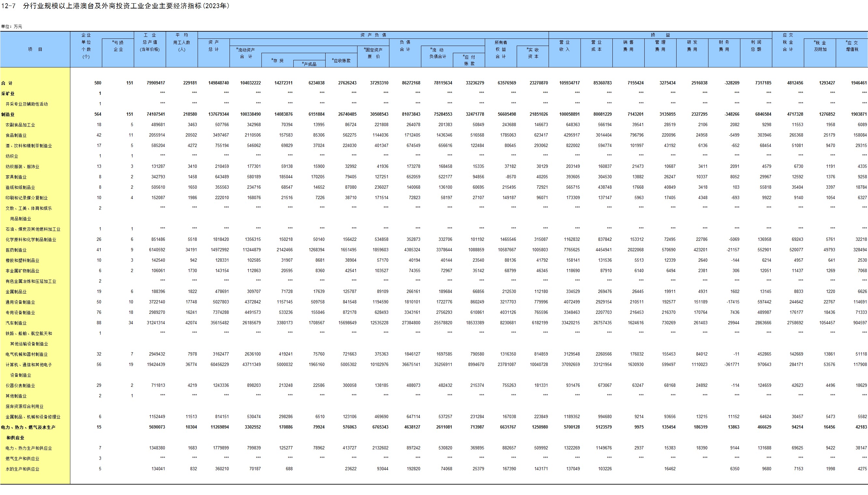The image size is (868, 495).
Task: Select the '非金属矿物制品业' row label
Action: pos(22,271)
